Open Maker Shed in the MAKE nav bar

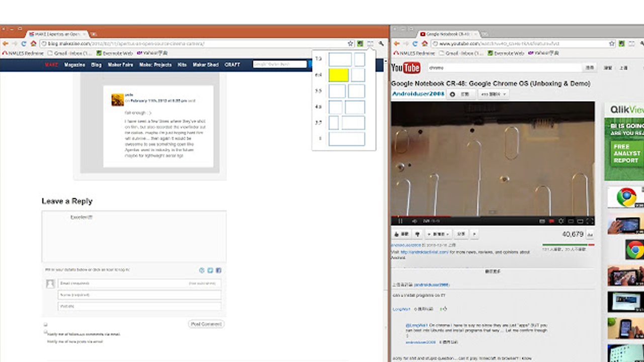coord(206,65)
